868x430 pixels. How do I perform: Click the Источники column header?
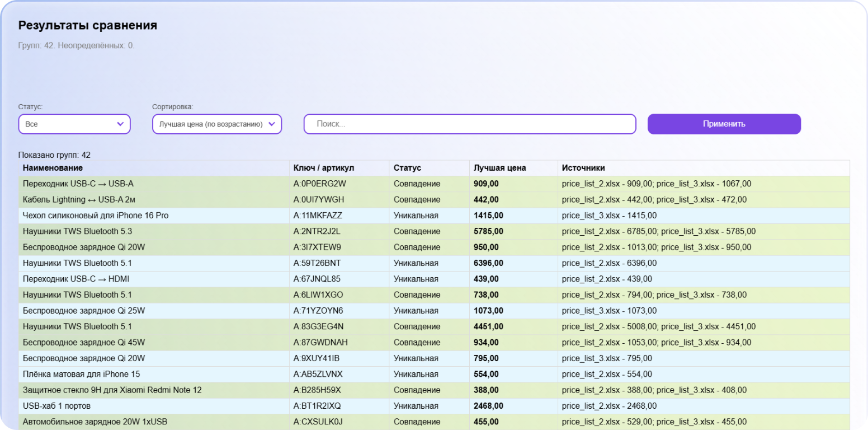point(583,168)
